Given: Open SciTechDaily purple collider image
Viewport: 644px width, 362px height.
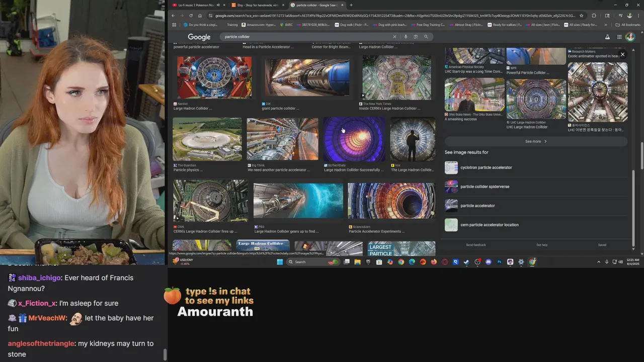Looking at the screenshot, I should coord(354,139).
